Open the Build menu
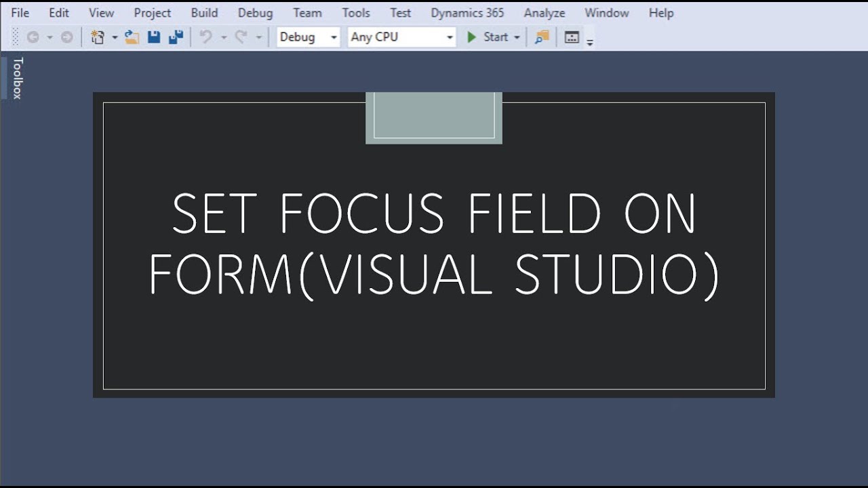Screen dimensions: 868x488 pyautogui.click(x=204, y=13)
